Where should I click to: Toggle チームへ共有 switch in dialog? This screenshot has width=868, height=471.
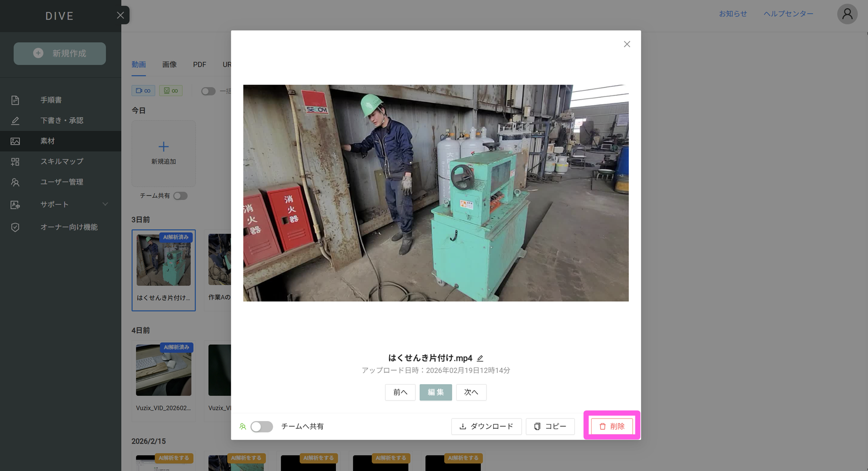(262, 427)
